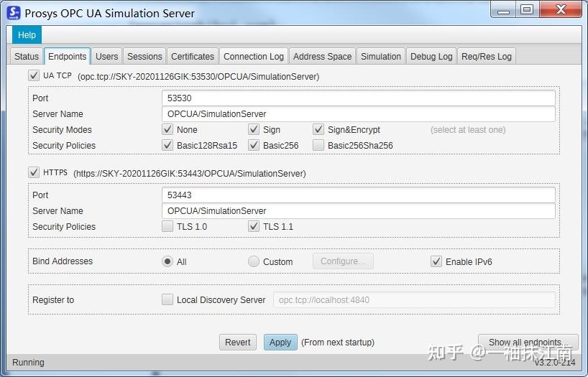Screen dimensions: 588x377
Task: Disable the UA TCP endpoint checkbox
Action: 34,76
